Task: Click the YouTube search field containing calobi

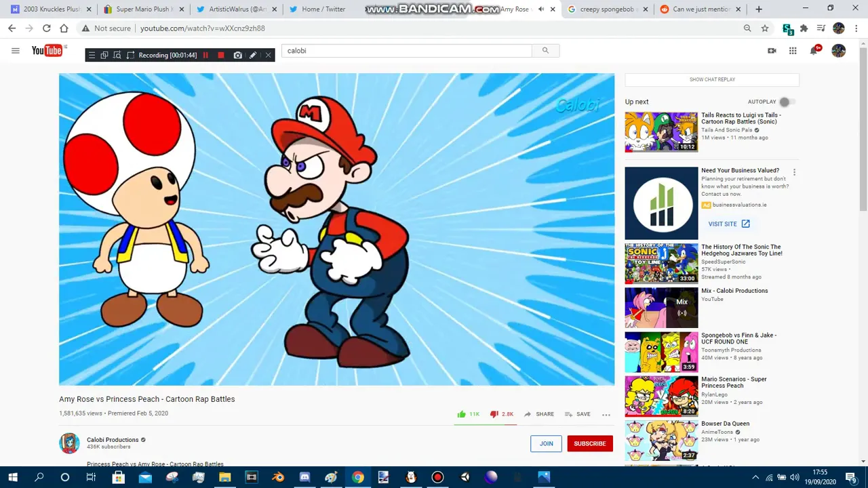Action: [x=407, y=50]
